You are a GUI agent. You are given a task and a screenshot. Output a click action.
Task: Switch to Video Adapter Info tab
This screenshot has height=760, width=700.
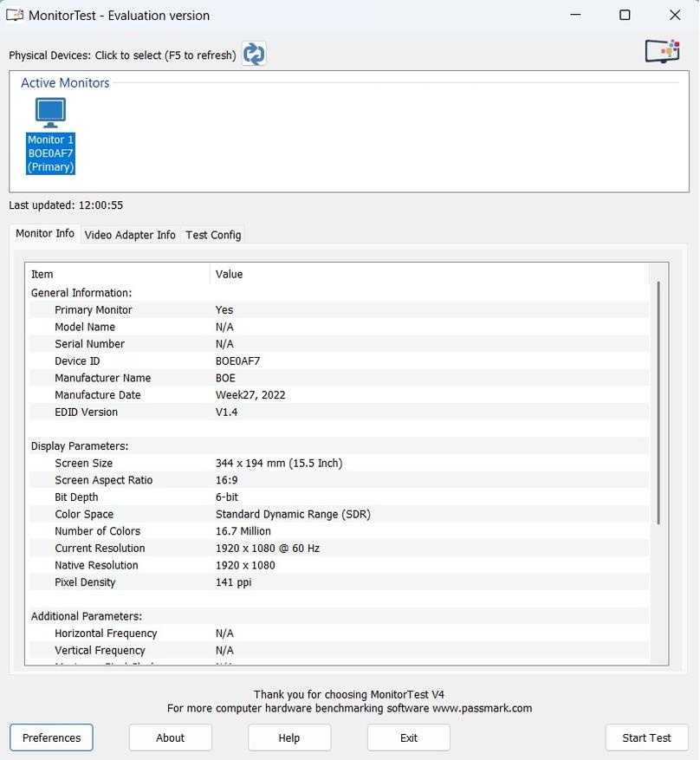pos(130,235)
